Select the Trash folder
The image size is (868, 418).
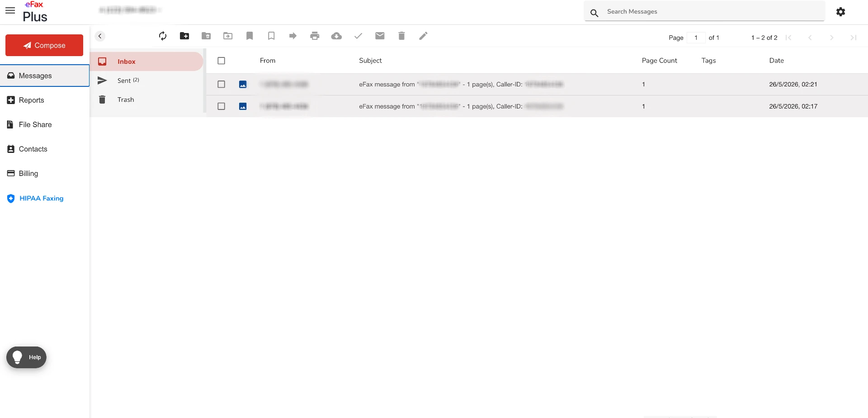click(x=146, y=100)
